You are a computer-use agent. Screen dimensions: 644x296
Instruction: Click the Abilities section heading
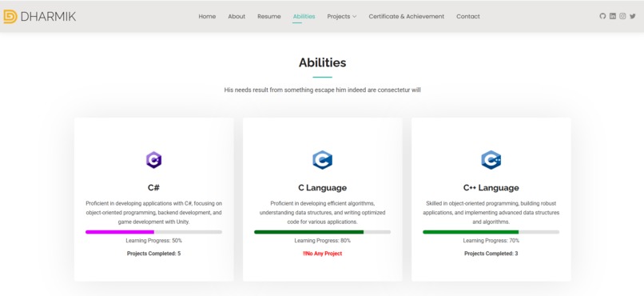pyautogui.click(x=323, y=62)
